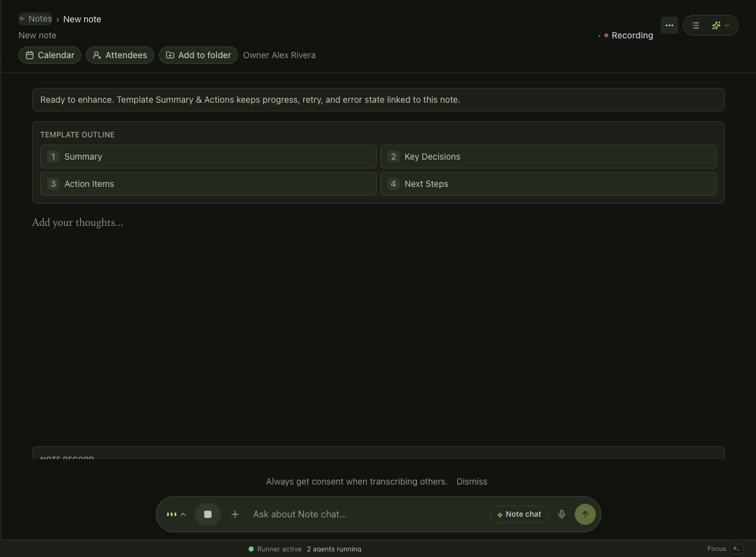Stop the recording with the square button
Screen dimensions: 756x557
point(208,514)
